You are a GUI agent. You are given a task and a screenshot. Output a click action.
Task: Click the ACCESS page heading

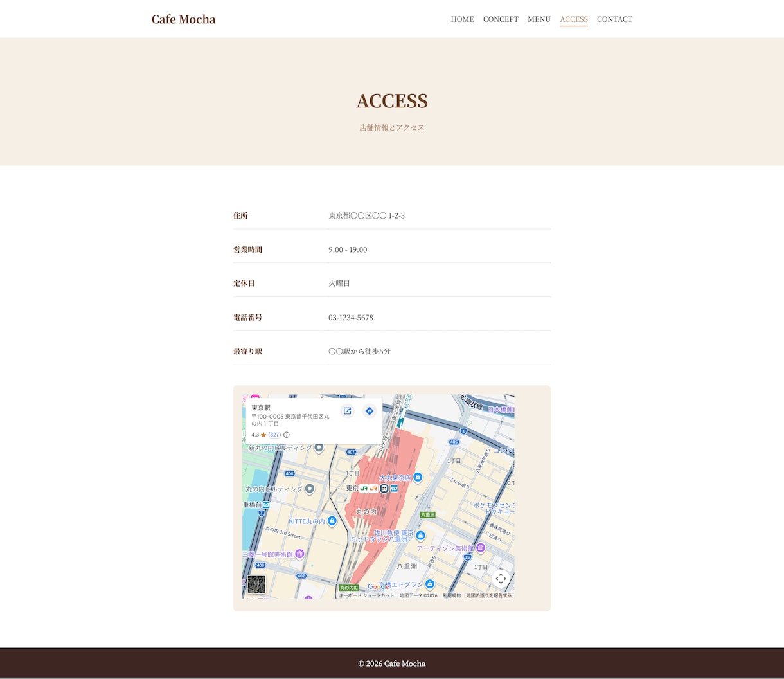pyautogui.click(x=392, y=101)
